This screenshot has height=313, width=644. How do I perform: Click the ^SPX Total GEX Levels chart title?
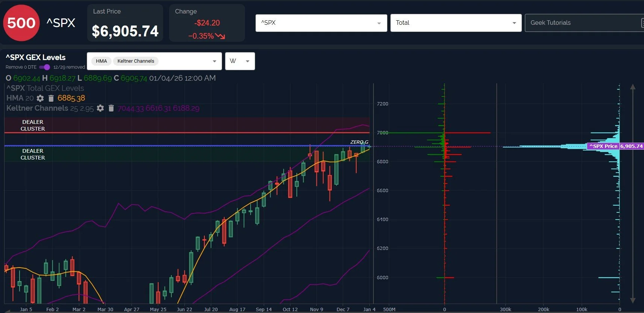point(45,88)
